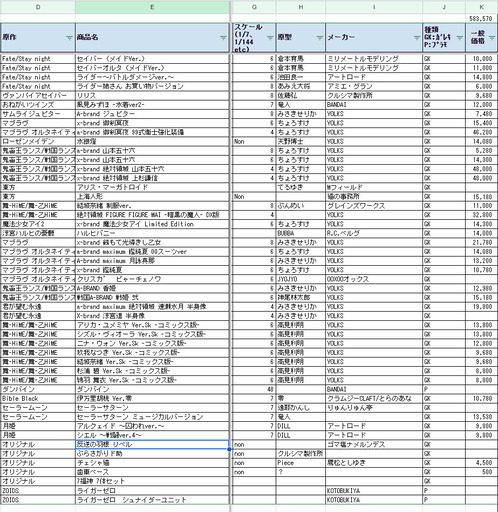The height and width of the screenshot is (512, 498).
Task: Select the 'てるゆき' sculptor cell
Action: (x=301, y=187)
